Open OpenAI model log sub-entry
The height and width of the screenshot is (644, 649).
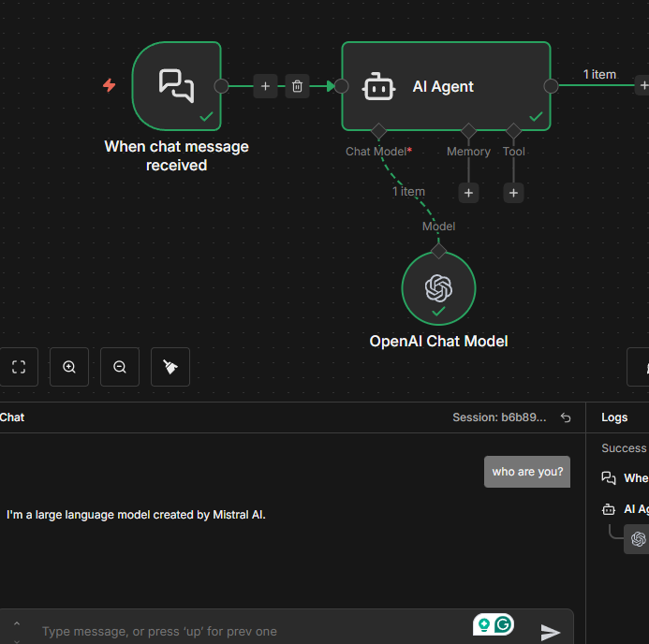(637, 539)
